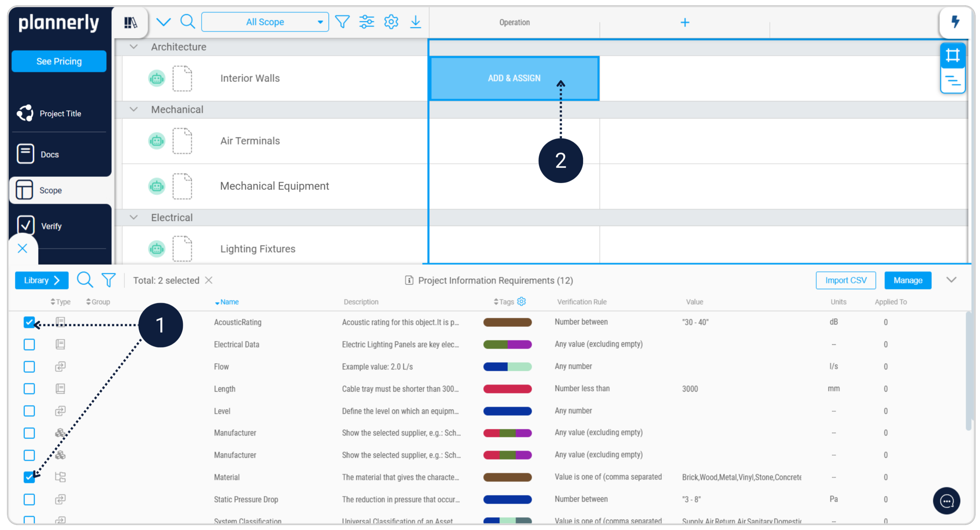Click the lightning bolt quick actions icon
The image size is (980, 530).
point(955,22)
